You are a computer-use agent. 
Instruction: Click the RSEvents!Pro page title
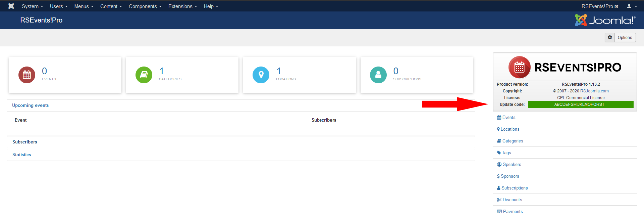click(x=41, y=20)
